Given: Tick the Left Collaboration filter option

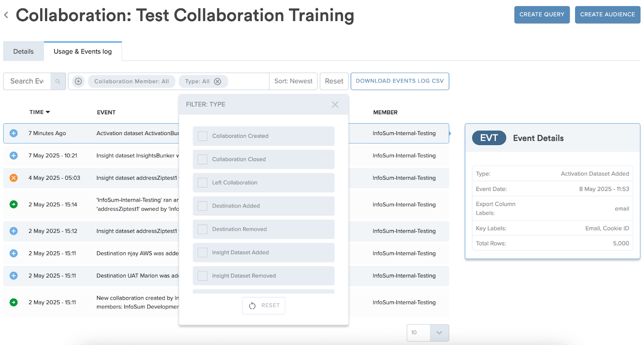Looking at the screenshot, I should tap(202, 183).
